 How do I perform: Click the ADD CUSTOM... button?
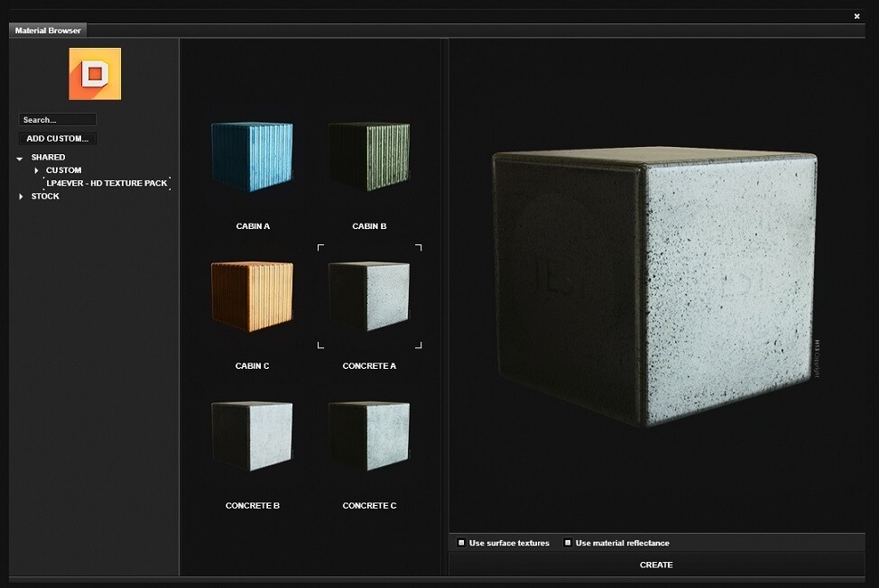pyautogui.click(x=58, y=139)
